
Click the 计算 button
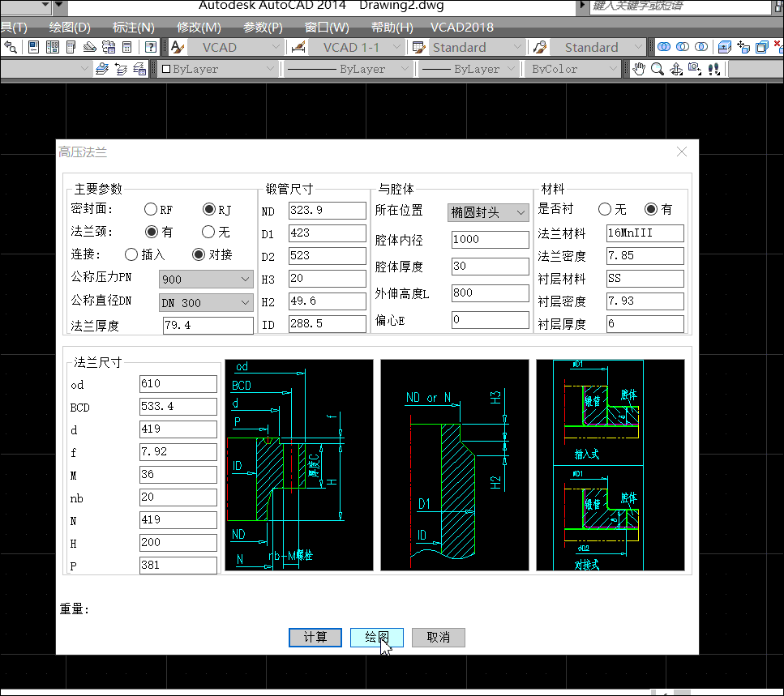click(x=315, y=638)
